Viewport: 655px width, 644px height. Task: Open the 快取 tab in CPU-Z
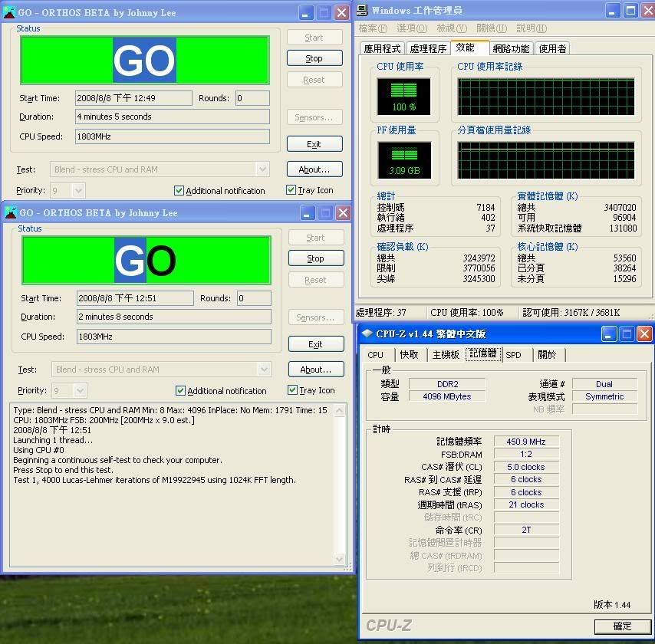coord(409,355)
